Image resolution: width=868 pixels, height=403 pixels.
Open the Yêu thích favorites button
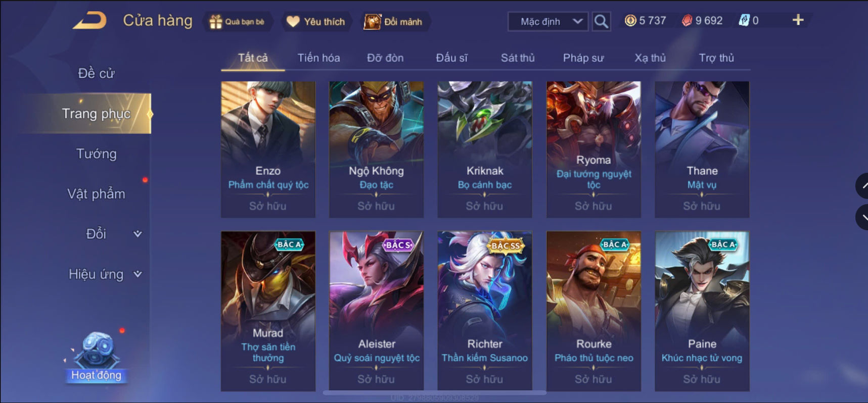click(316, 22)
